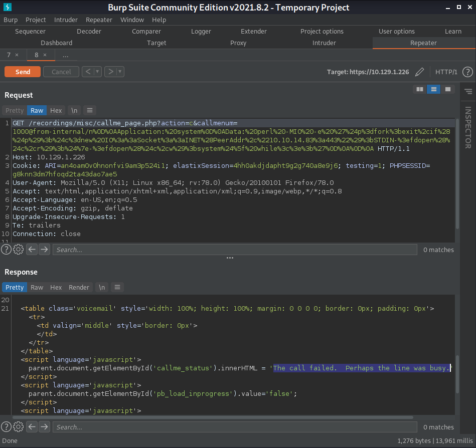Go to next match in Response search
The height and width of the screenshot is (448, 476).
(44, 427)
